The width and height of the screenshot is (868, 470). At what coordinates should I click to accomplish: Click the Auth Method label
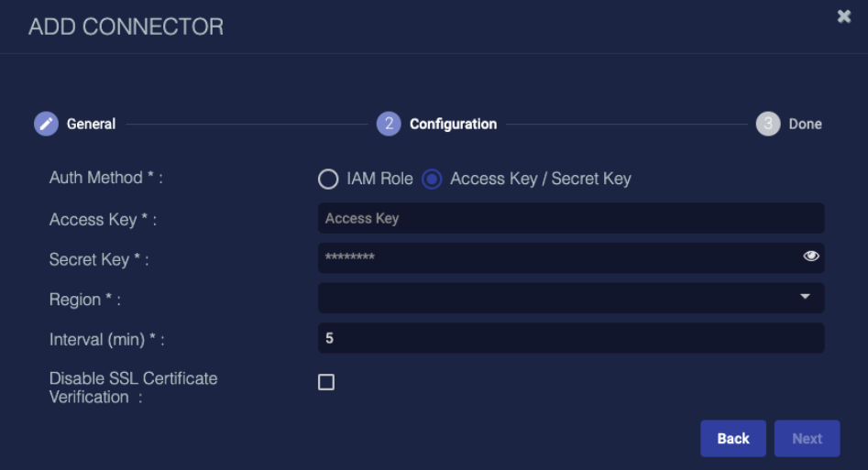tap(105, 178)
